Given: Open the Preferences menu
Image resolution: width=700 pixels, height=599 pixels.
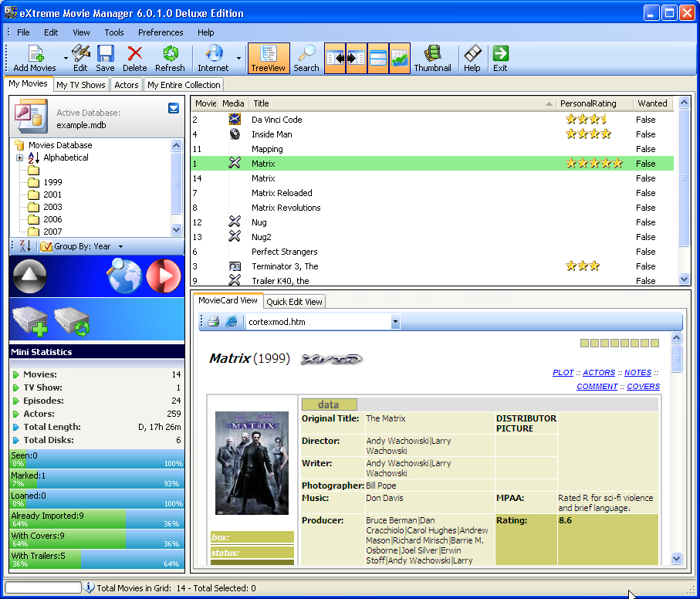Looking at the screenshot, I should coord(161,32).
